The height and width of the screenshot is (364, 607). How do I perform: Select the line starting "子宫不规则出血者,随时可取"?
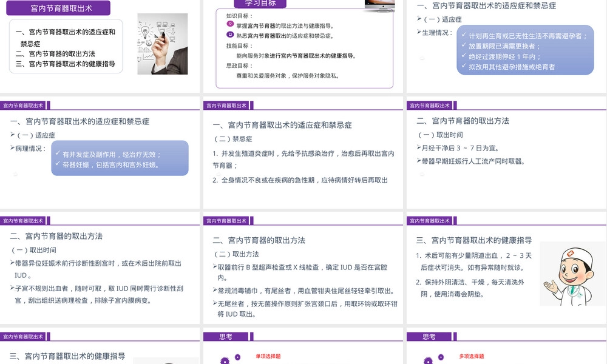coord(99,294)
